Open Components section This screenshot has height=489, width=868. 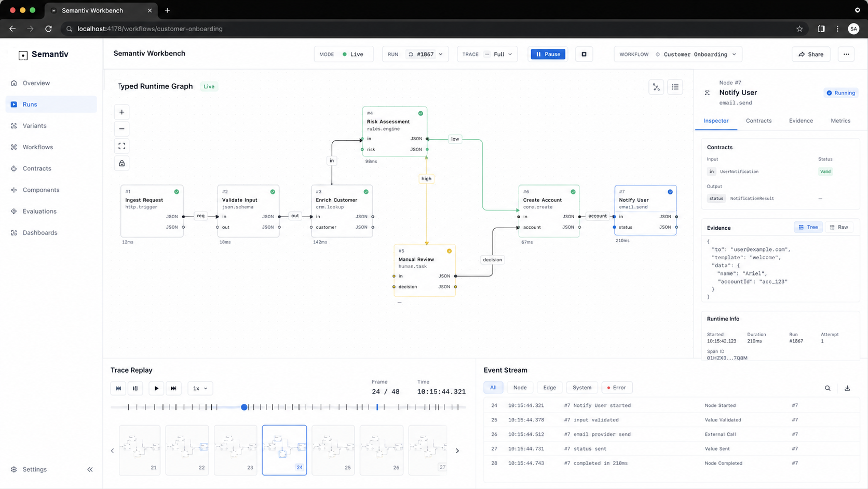coord(51,190)
